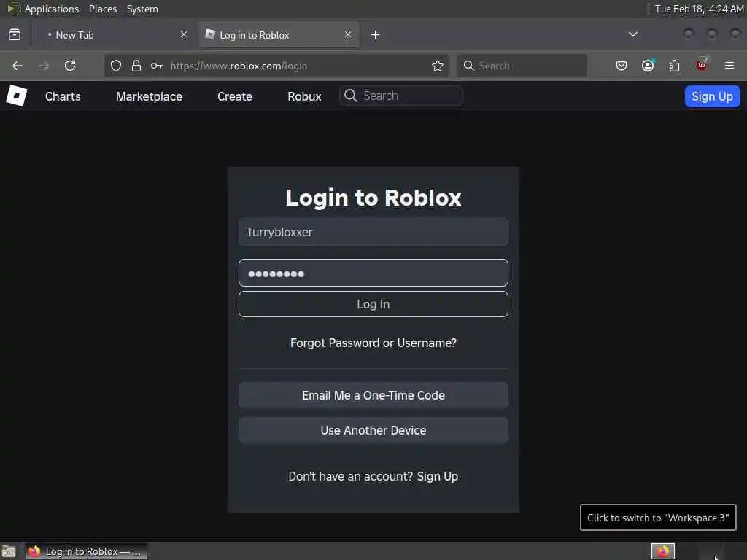This screenshot has width=747, height=560.
Task: Open the Robux navigation link
Action: (x=304, y=96)
